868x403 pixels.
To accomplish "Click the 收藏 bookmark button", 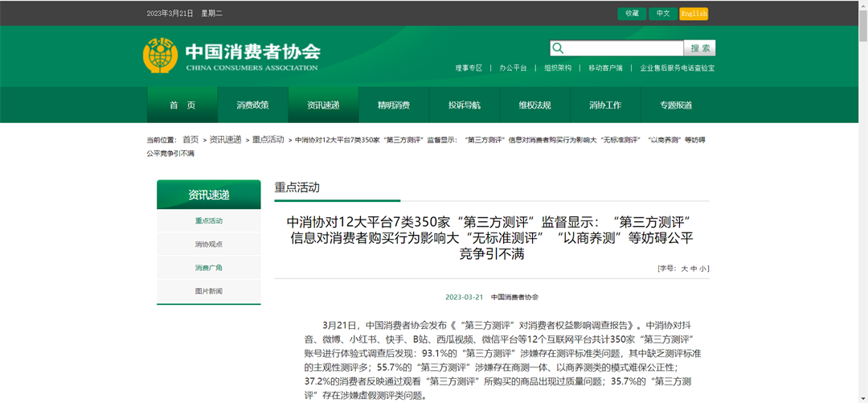I will [632, 14].
